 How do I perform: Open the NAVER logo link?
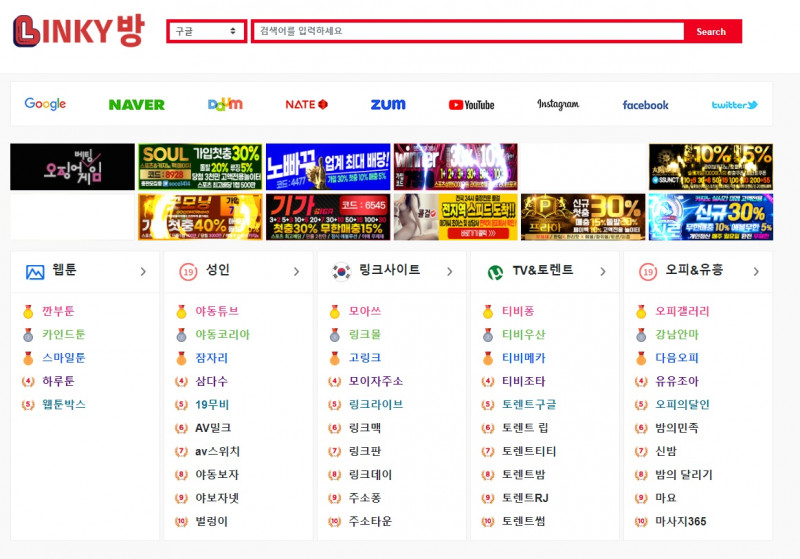pos(137,104)
